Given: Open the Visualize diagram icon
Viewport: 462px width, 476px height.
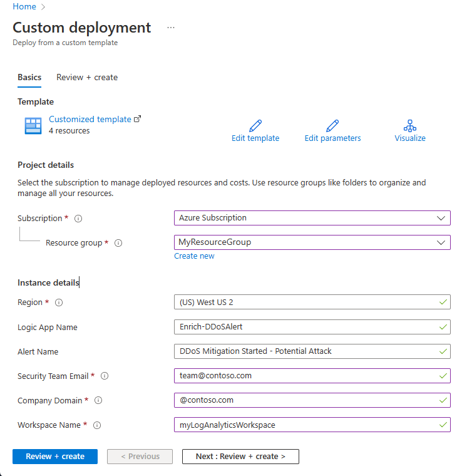Looking at the screenshot, I should [x=410, y=125].
